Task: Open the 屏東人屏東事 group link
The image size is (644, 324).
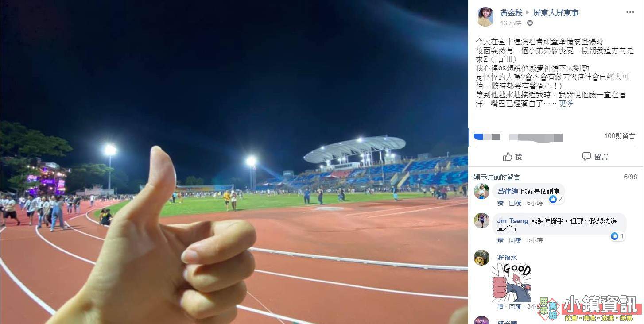Action: (556, 13)
